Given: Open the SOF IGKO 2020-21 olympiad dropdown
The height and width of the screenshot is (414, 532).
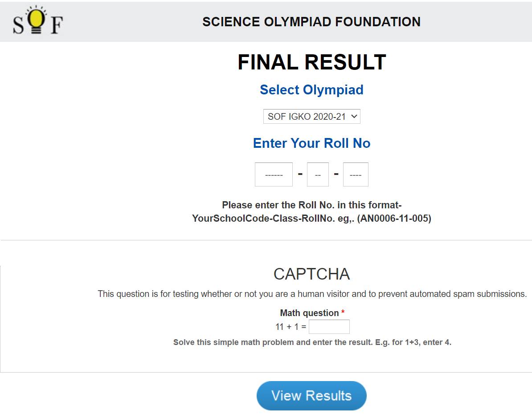Looking at the screenshot, I should (x=311, y=116).
